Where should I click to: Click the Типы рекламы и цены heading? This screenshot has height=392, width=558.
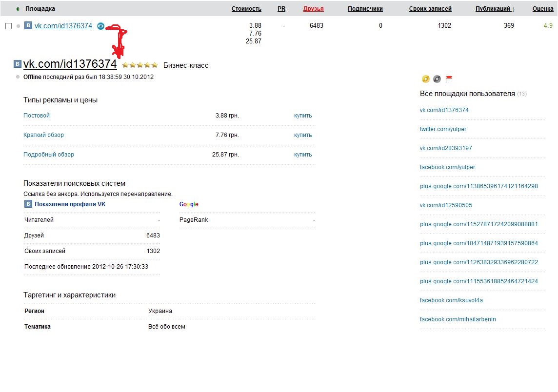60,100
